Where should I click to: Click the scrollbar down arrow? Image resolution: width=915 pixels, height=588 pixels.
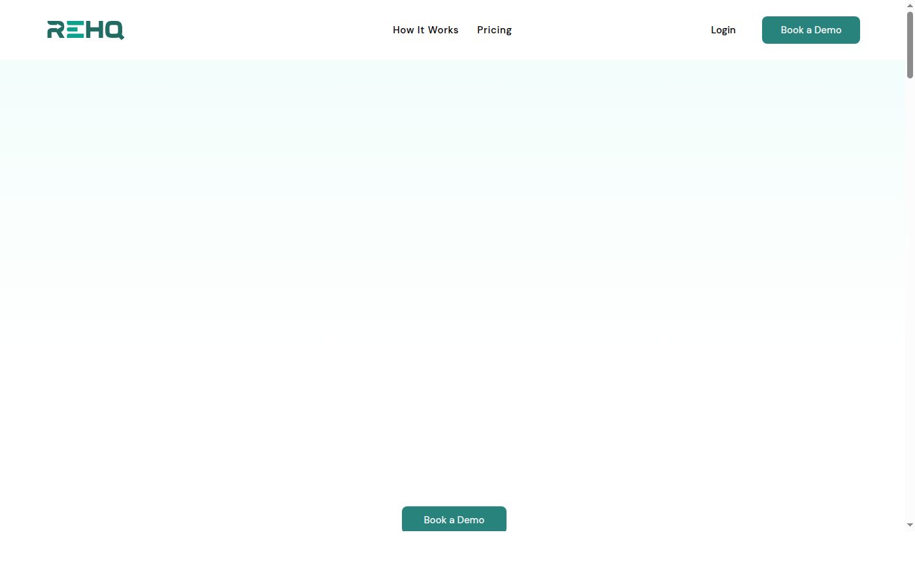click(x=910, y=525)
